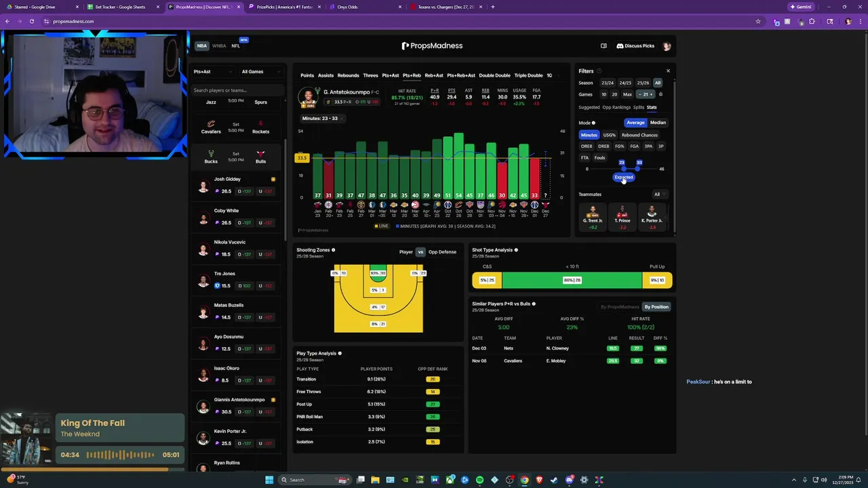
Task: Click the PropsMadness logo
Action: point(432,46)
